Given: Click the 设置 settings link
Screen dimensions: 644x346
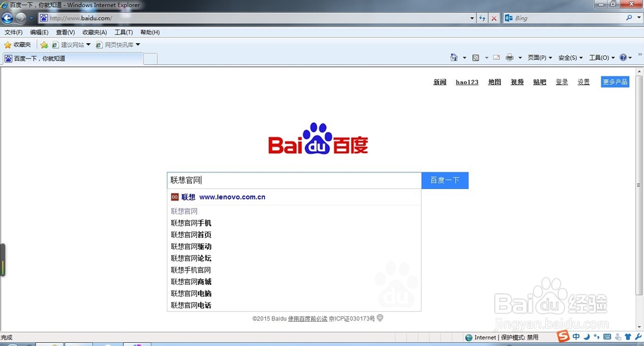Looking at the screenshot, I should (583, 82).
